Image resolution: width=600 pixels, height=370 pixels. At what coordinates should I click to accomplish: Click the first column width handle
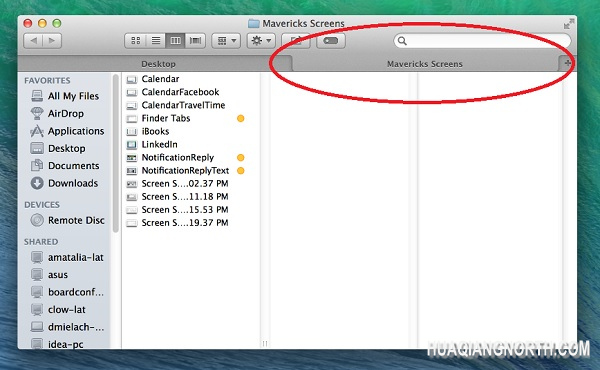(x=264, y=343)
